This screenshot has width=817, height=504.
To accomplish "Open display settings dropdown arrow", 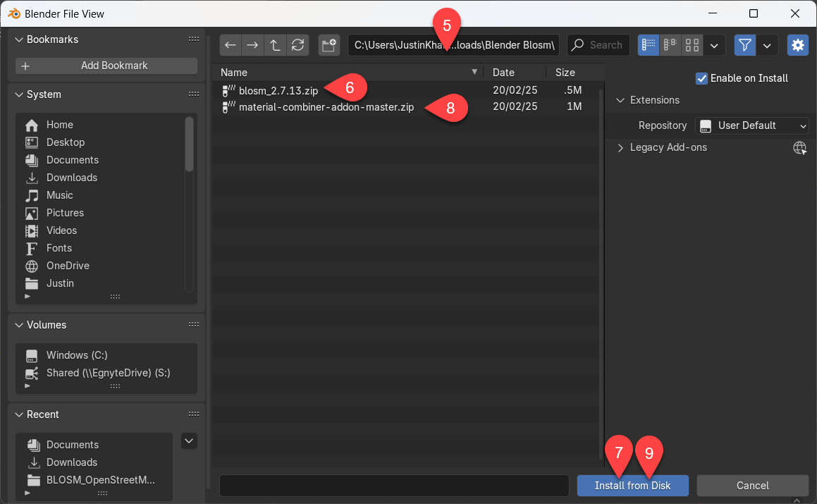I will [714, 45].
